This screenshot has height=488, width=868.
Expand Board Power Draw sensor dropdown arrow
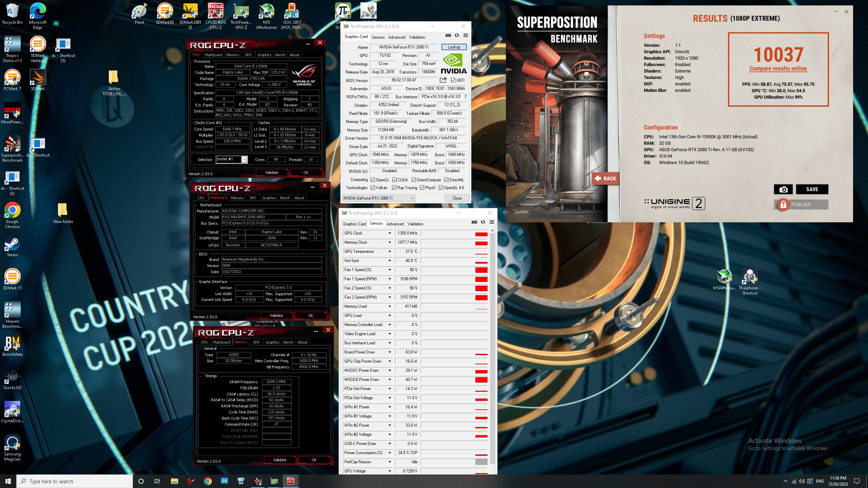coord(390,352)
